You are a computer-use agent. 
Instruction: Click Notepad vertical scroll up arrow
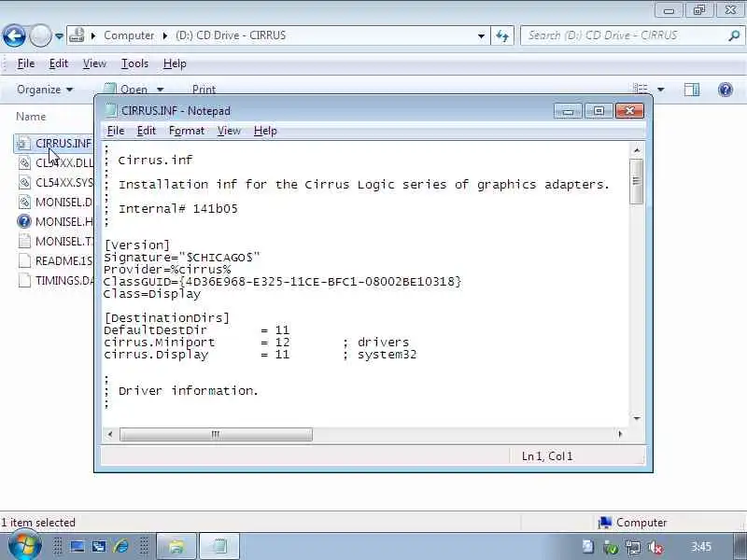click(637, 150)
